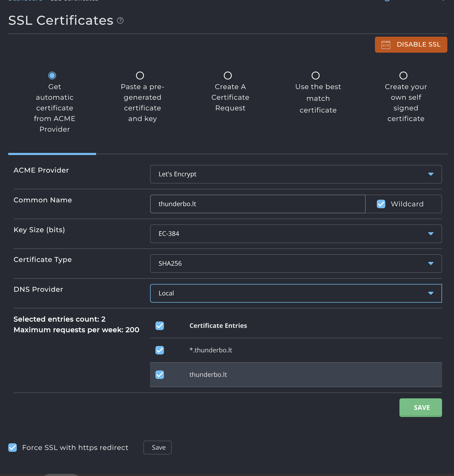Click the green SAVE button
Screen dimensions: 454x476
420,407
